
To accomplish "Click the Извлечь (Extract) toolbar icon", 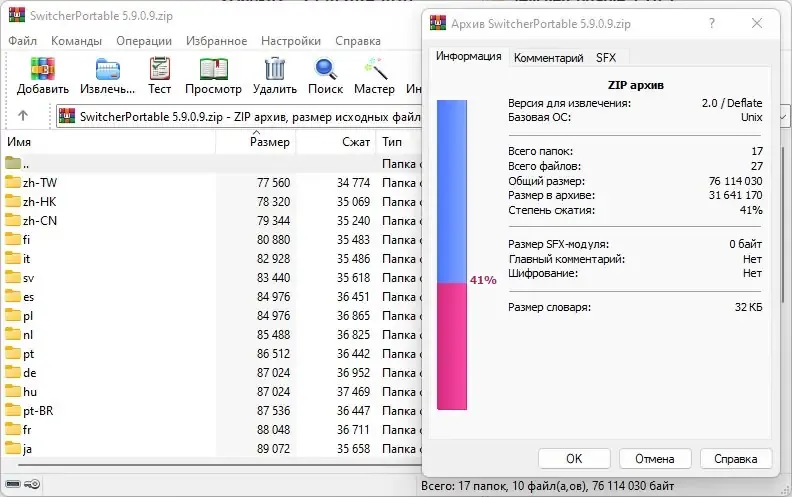I will click(x=108, y=69).
